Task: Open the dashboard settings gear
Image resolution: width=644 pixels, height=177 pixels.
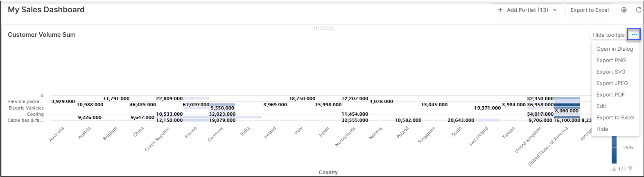Action: tap(624, 10)
